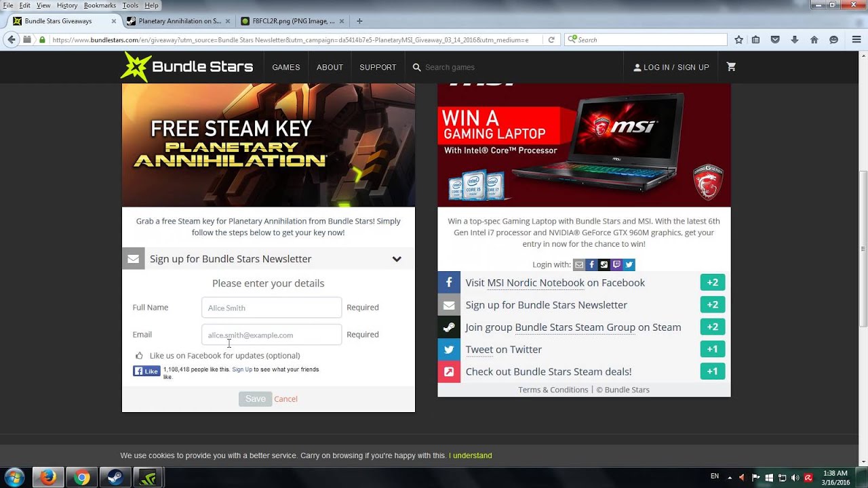Screen dimensions: 868x488
Task: Login with Facebook icon
Action: tap(591, 265)
